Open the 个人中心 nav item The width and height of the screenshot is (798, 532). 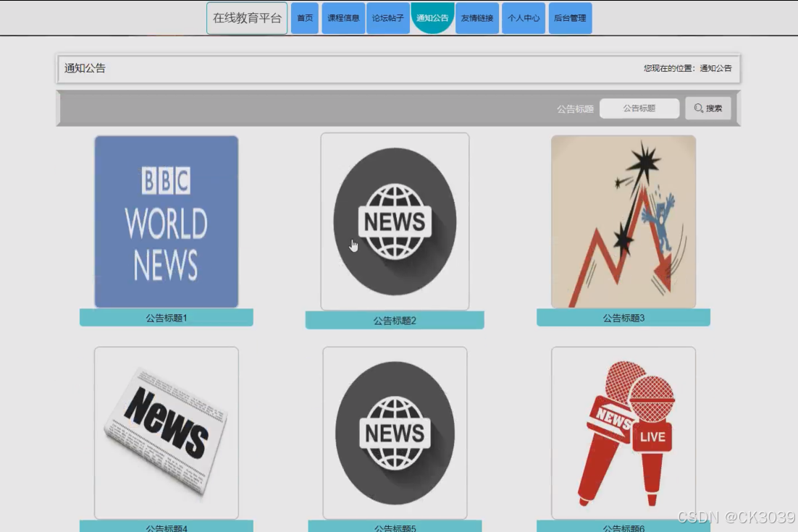click(x=524, y=18)
